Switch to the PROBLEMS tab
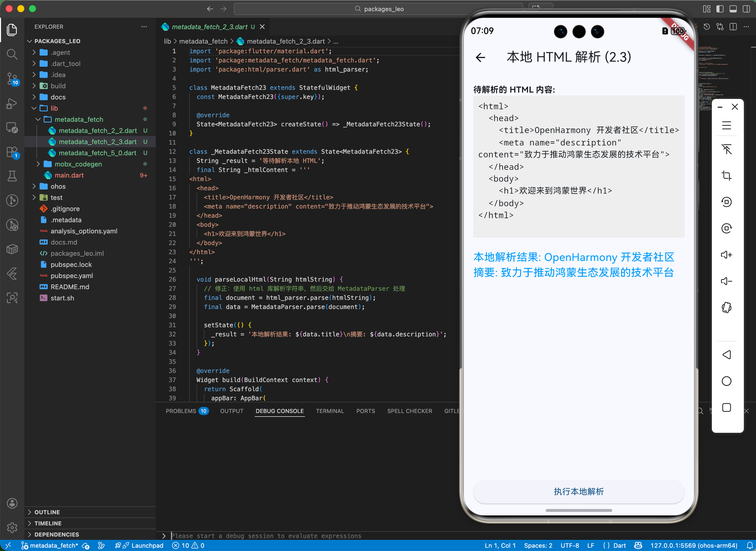The width and height of the screenshot is (756, 551). pos(181,411)
